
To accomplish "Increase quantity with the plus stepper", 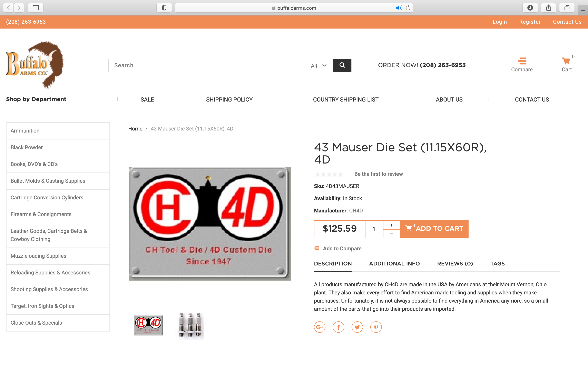I will point(391,225).
